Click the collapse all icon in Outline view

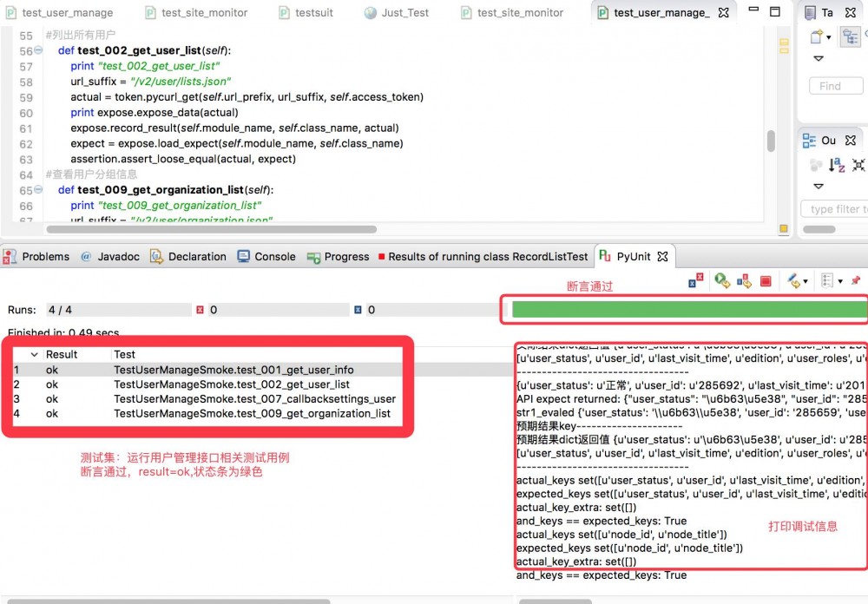pyautogui.click(x=858, y=164)
